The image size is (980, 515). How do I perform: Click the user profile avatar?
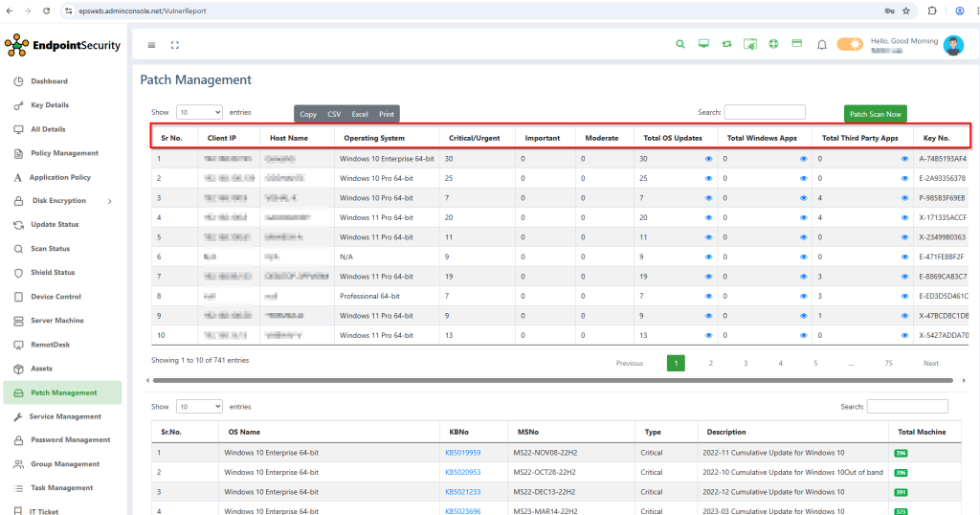(x=953, y=45)
